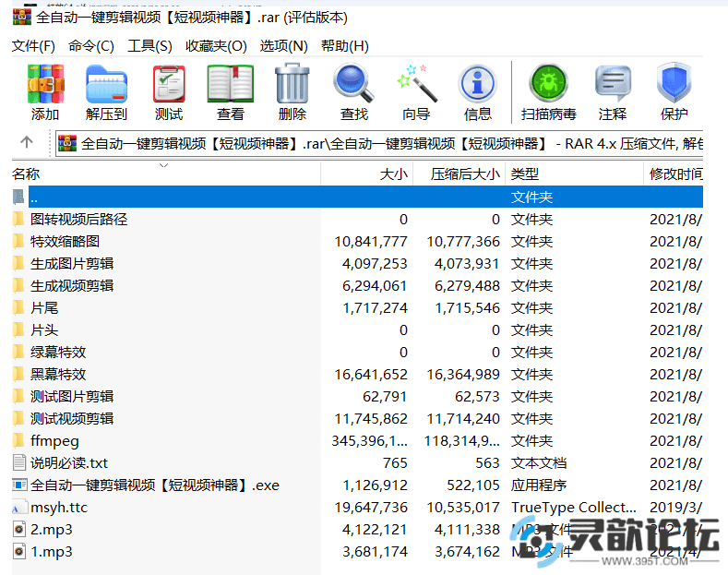Click the text file icon of 说明必读.txt

tap(19, 462)
